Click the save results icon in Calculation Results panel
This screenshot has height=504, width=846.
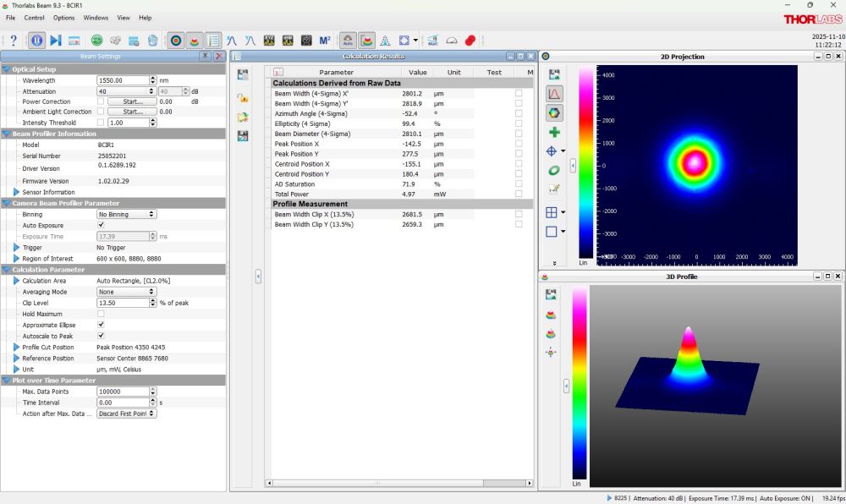244,135
